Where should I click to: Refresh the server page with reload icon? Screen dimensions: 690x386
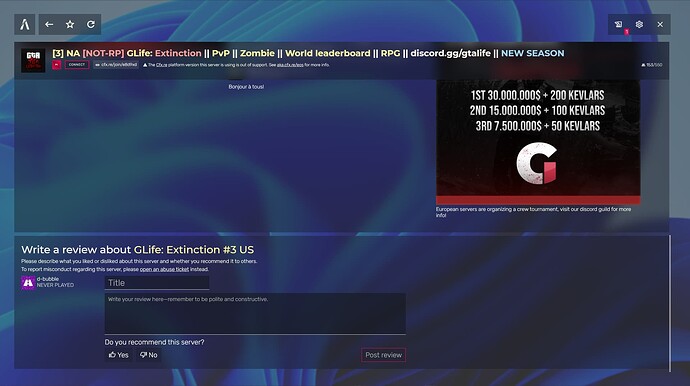pyautogui.click(x=91, y=25)
